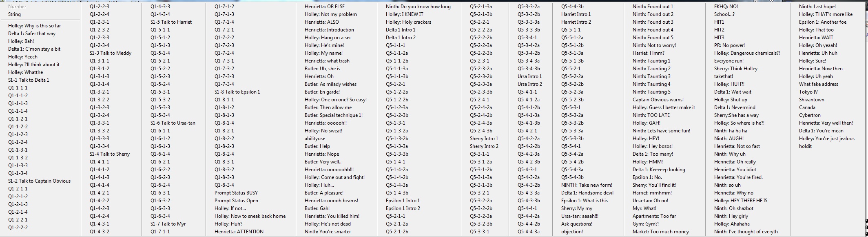This screenshot has width=868, height=237.
Task: Pick 'S1-1 Talk to Delta 1'
Action: click(x=29, y=80)
